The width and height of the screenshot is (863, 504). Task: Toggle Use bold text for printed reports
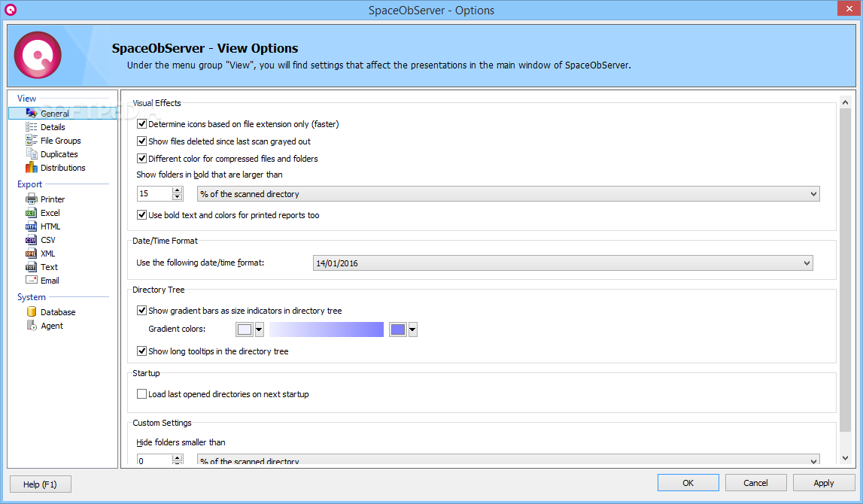point(141,214)
